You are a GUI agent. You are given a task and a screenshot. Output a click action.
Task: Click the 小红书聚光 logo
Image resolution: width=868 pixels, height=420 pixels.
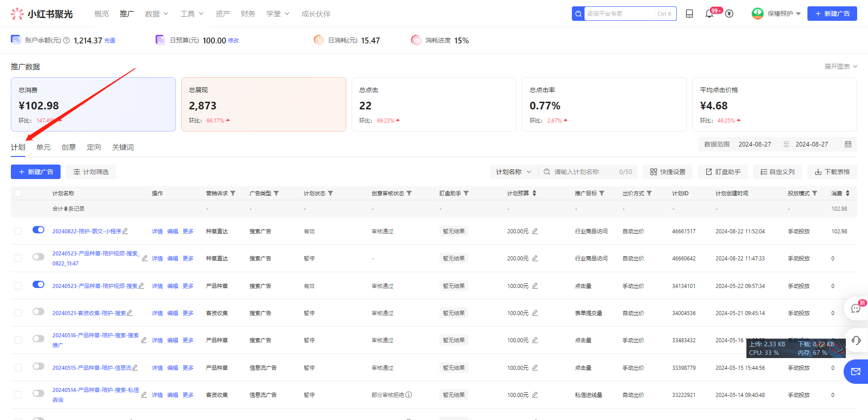pyautogui.click(x=42, y=14)
